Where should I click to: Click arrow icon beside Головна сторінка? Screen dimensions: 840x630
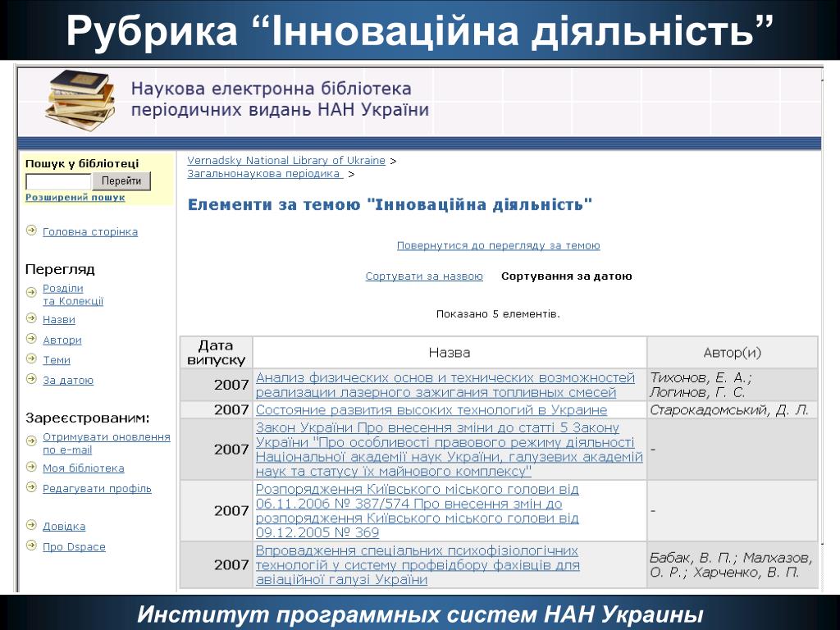point(32,231)
